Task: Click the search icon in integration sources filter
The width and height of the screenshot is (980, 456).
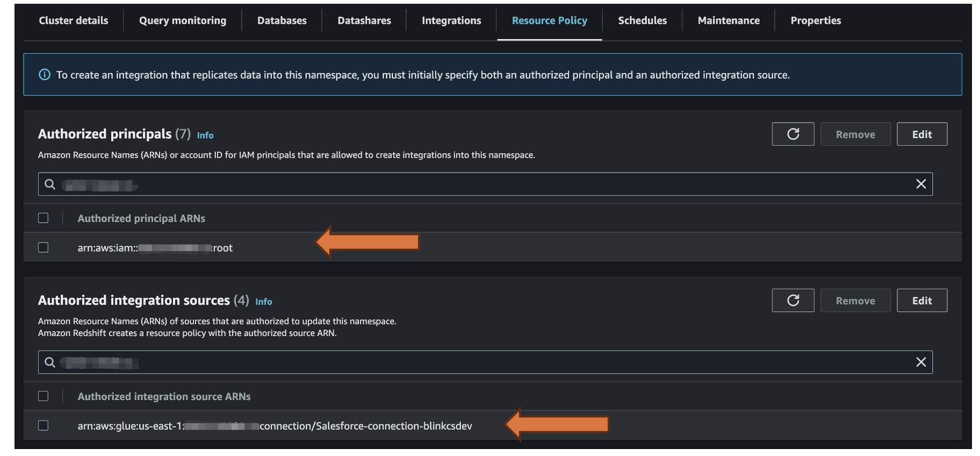Action: click(x=50, y=362)
